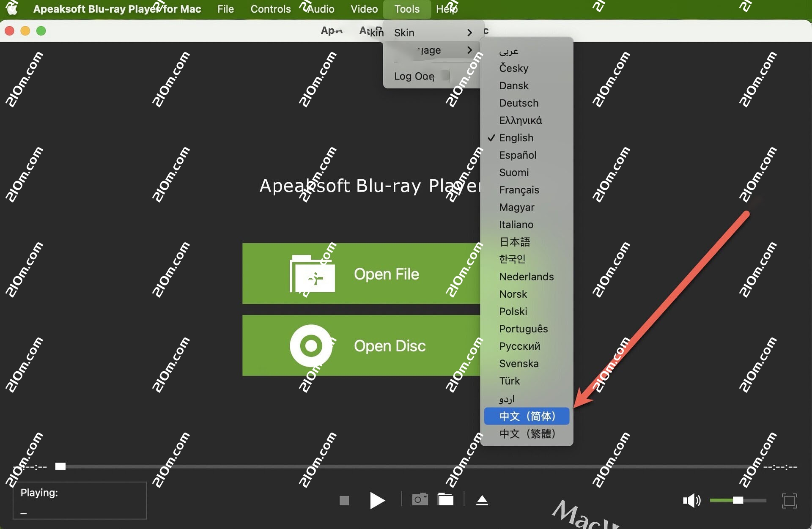Expand the Skin submenu

coord(431,33)
